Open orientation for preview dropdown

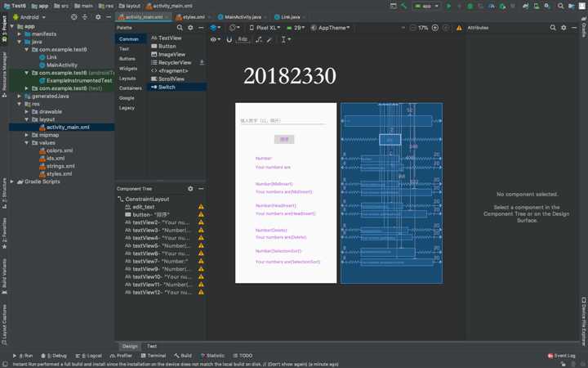coord(234,28)
